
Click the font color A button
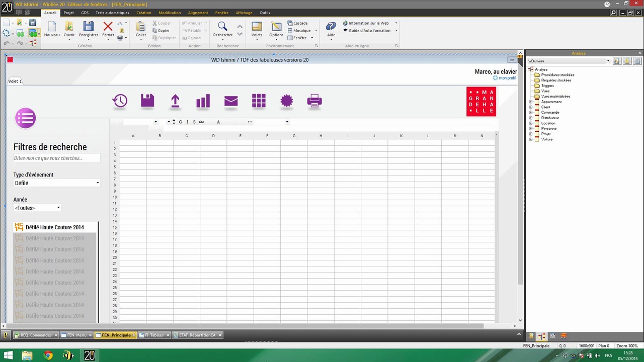point(218,122)
